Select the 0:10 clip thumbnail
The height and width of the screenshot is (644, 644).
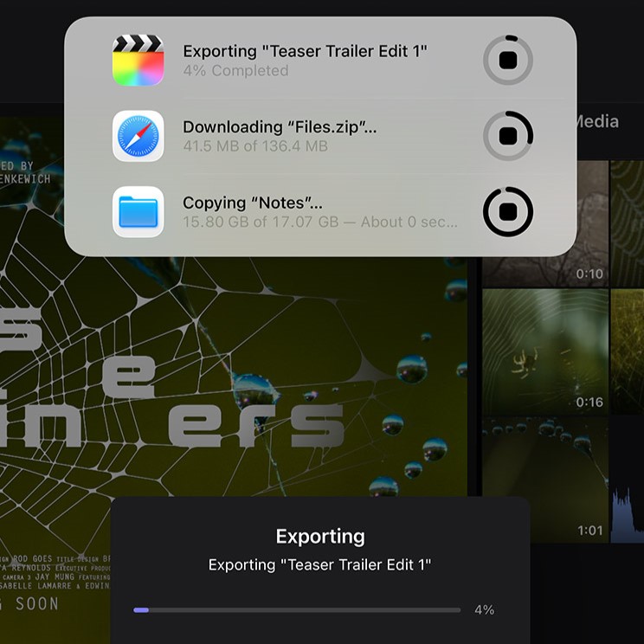pos(544,223)
